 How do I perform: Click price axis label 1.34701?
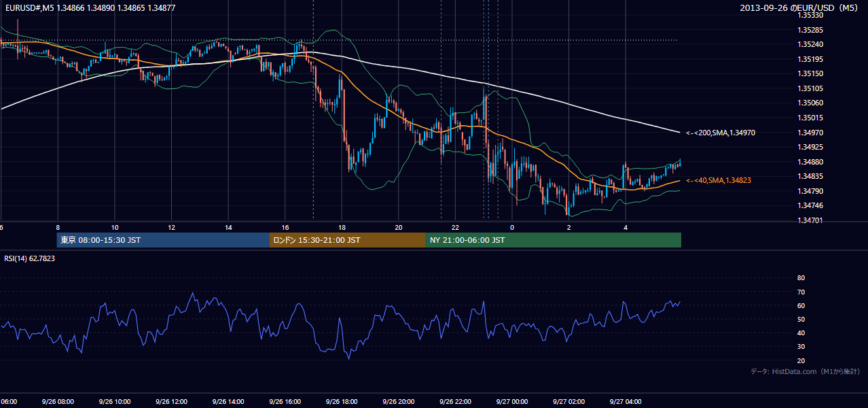[x=810, y=220]
